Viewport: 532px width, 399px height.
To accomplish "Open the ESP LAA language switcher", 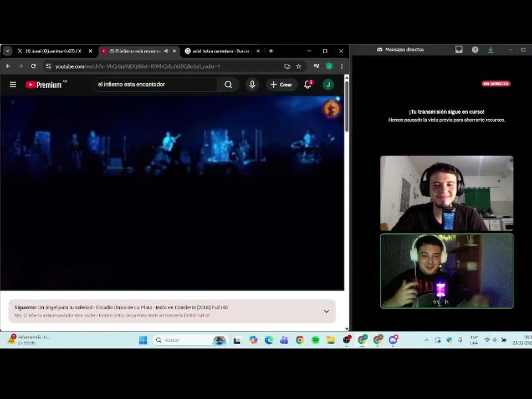I will (x=474, y=340).
